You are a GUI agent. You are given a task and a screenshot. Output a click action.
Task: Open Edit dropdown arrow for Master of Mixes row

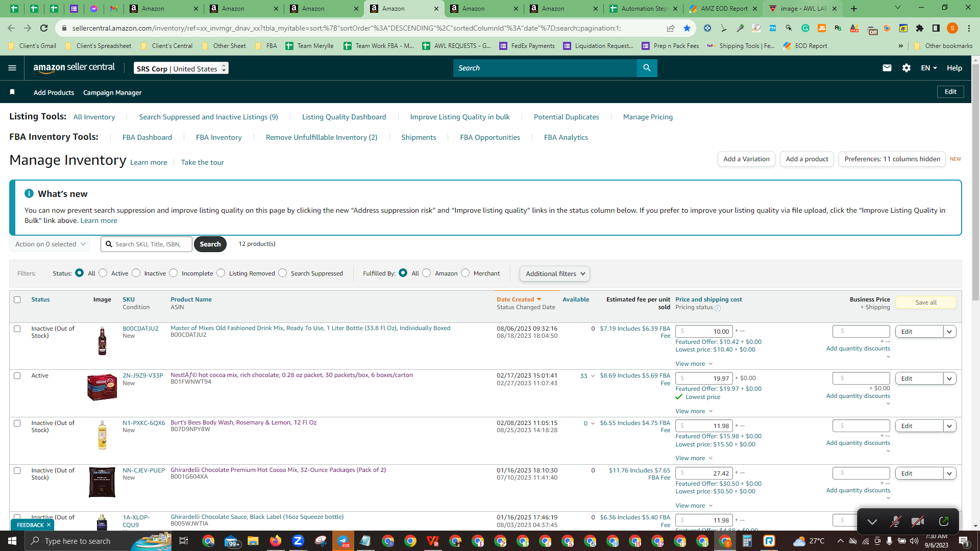[x=949, y=332]
